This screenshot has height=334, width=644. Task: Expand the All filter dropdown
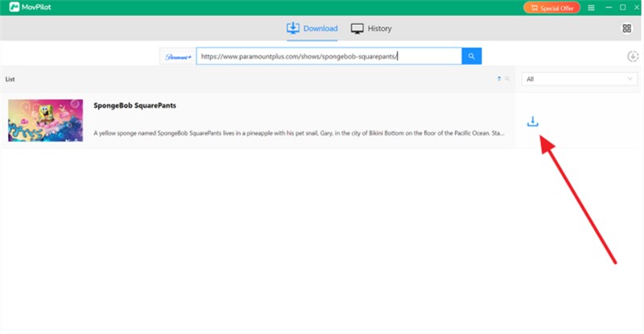coord(579,79)
